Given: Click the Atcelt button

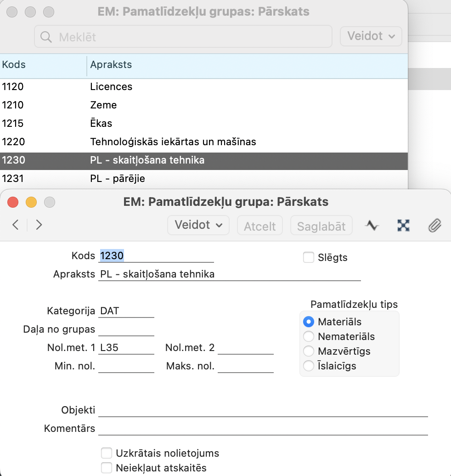Looking at the screenshot, I should coord(260,226).
